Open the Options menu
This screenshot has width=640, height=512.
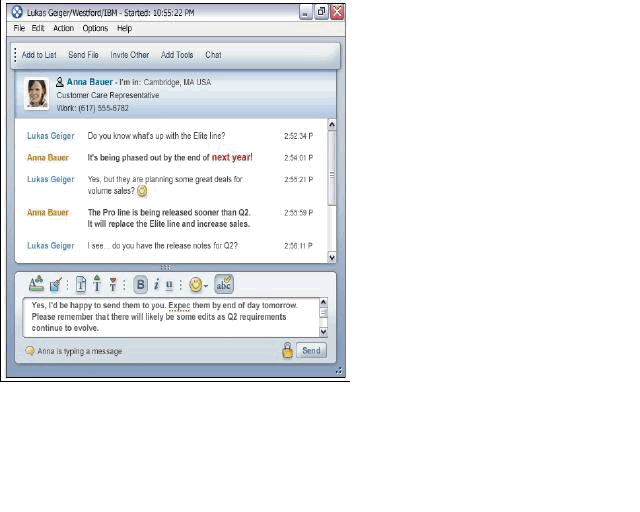[95, 28]
